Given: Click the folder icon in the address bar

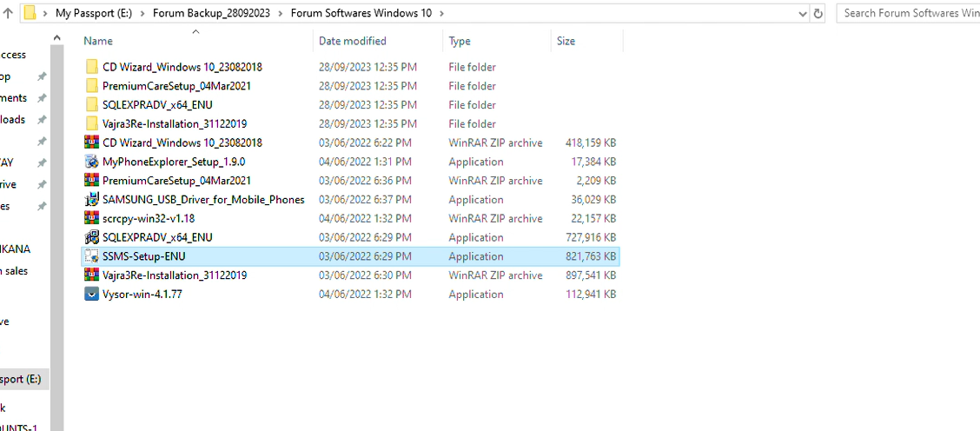Looking at the screenshot, I should coord(30,12).
